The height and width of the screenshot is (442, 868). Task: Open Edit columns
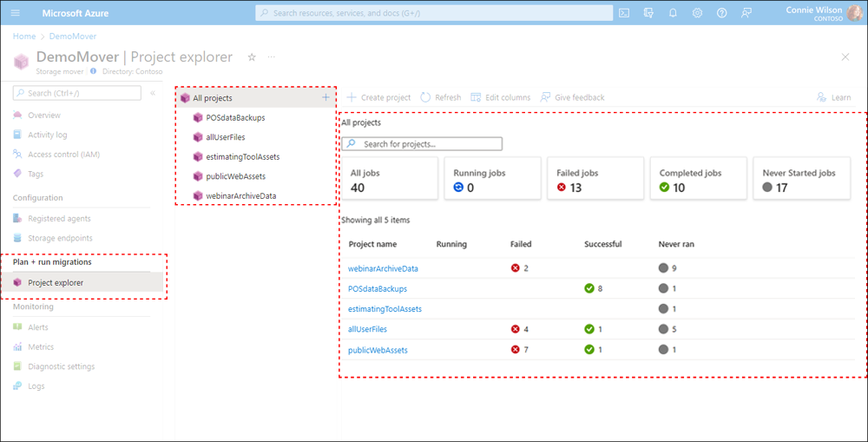(x=501, y=97)
